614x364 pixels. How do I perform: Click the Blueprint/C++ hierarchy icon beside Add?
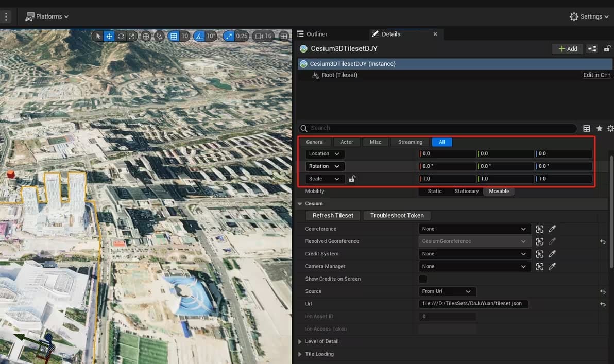tap(592, 49)
